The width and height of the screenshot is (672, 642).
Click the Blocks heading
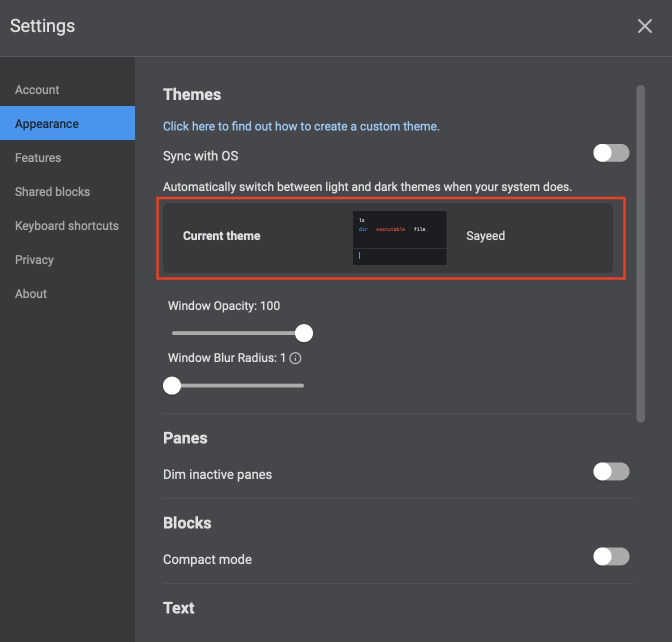187,523
